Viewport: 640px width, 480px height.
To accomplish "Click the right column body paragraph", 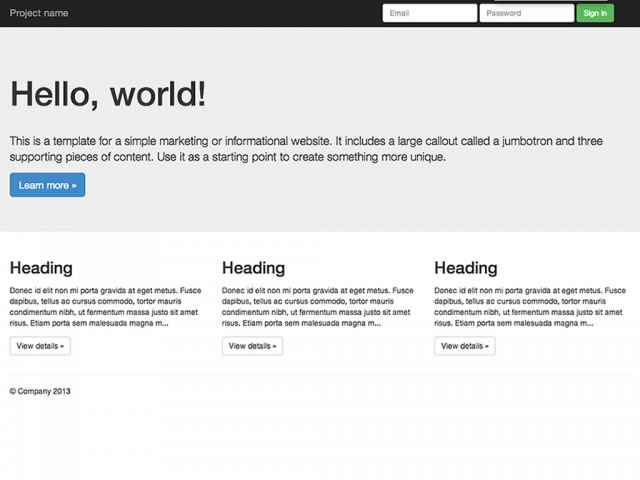I will tap(530, 307).
